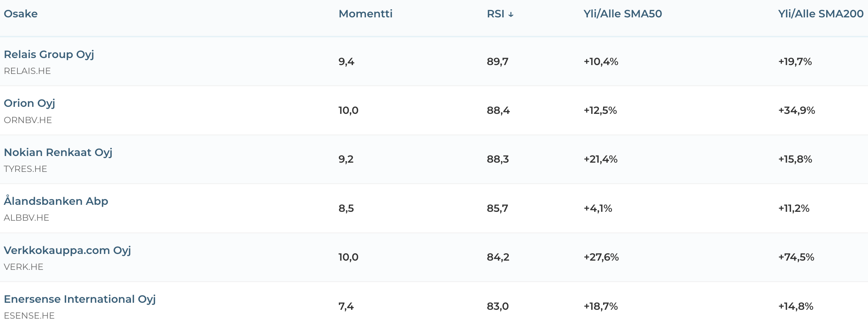868x329 pixels.
Task: Click the RSI sort arrow icon
Action: 511,14
